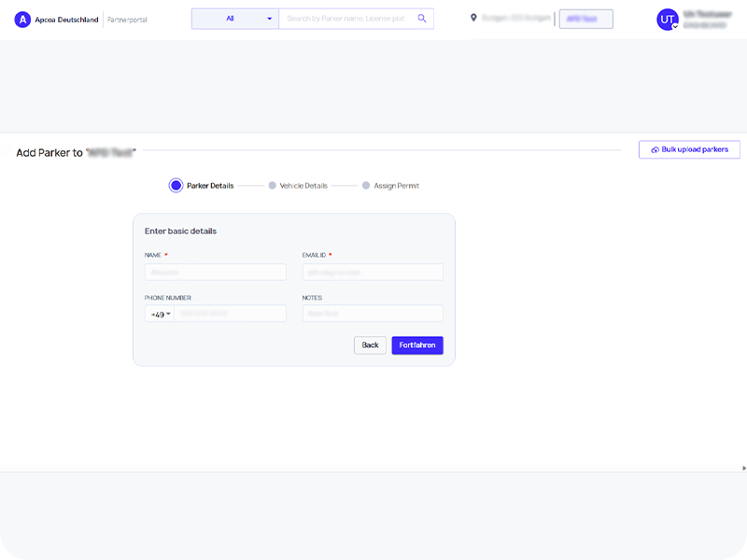
Task: Click the magnifier search icon
Action: 422,19
